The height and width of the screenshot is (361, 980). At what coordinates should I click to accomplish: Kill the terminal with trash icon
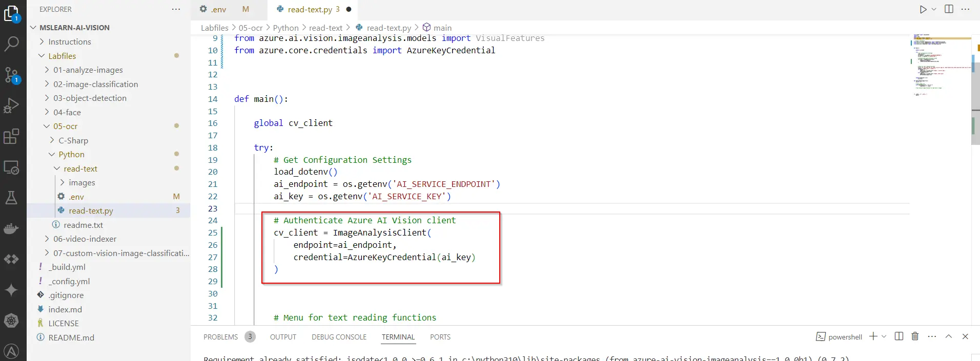[x=915, y=336]
